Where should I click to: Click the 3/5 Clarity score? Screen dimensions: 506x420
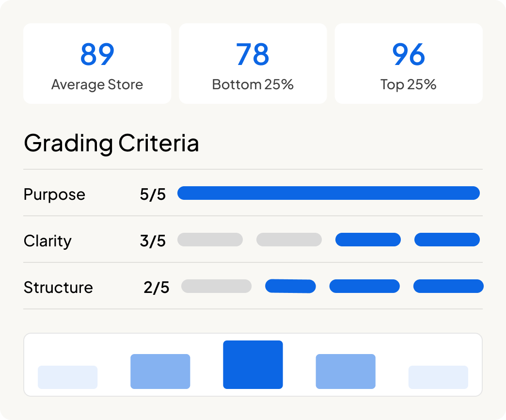[153, 241]
